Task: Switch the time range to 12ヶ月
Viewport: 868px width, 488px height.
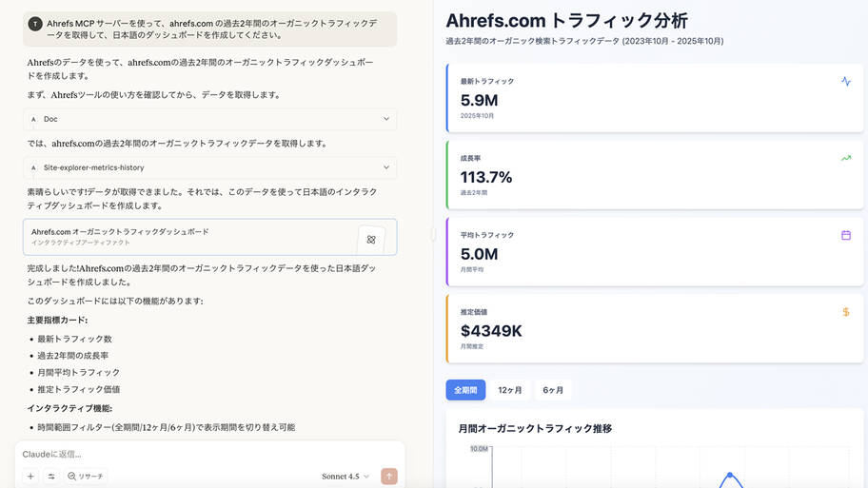Action: [x=510, y=390]
